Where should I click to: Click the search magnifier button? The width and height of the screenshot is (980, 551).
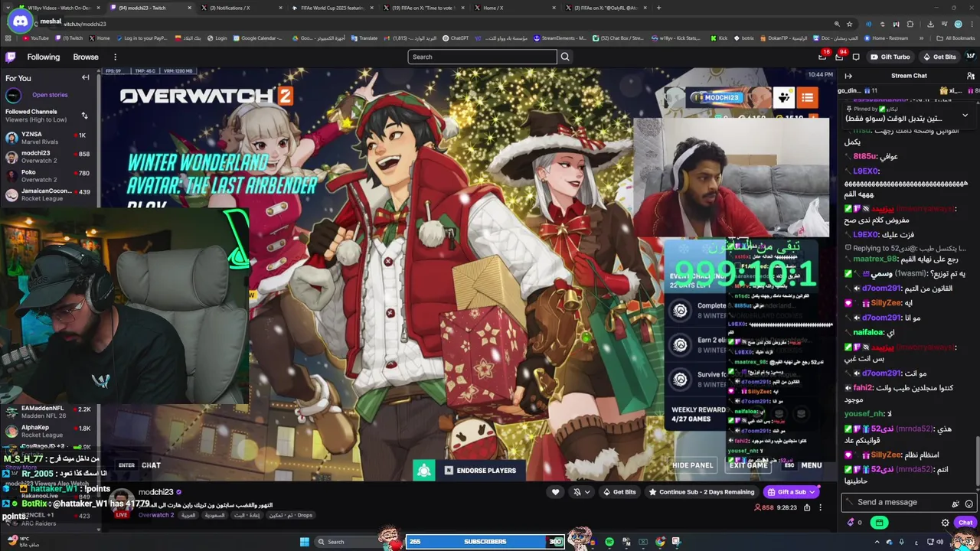click(x=565, y=57)
